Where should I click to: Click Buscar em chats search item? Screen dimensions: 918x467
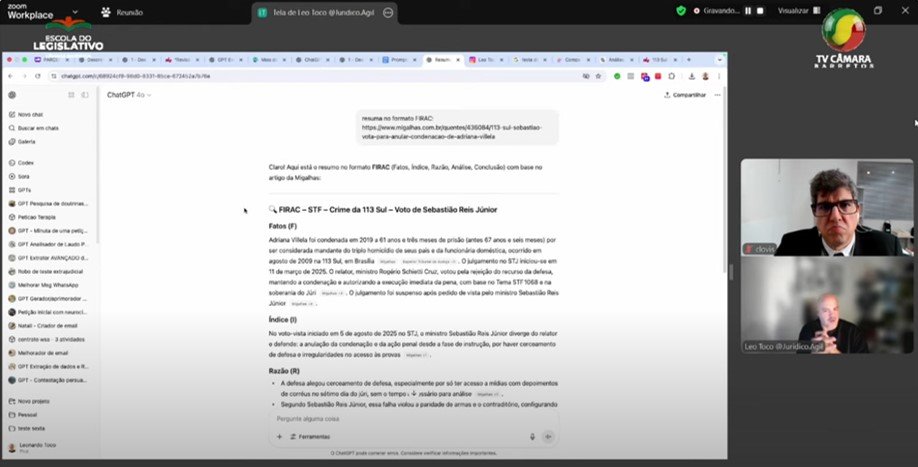37,128
